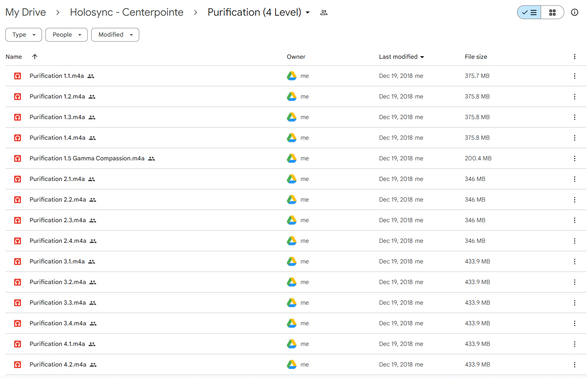Reverse sort direction with Name arrow

pos(35,57)
